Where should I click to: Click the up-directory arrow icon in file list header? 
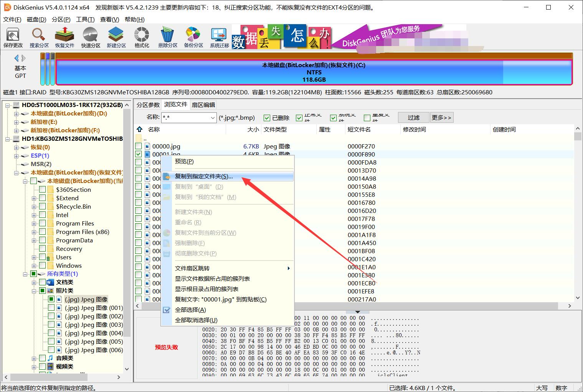139,129
